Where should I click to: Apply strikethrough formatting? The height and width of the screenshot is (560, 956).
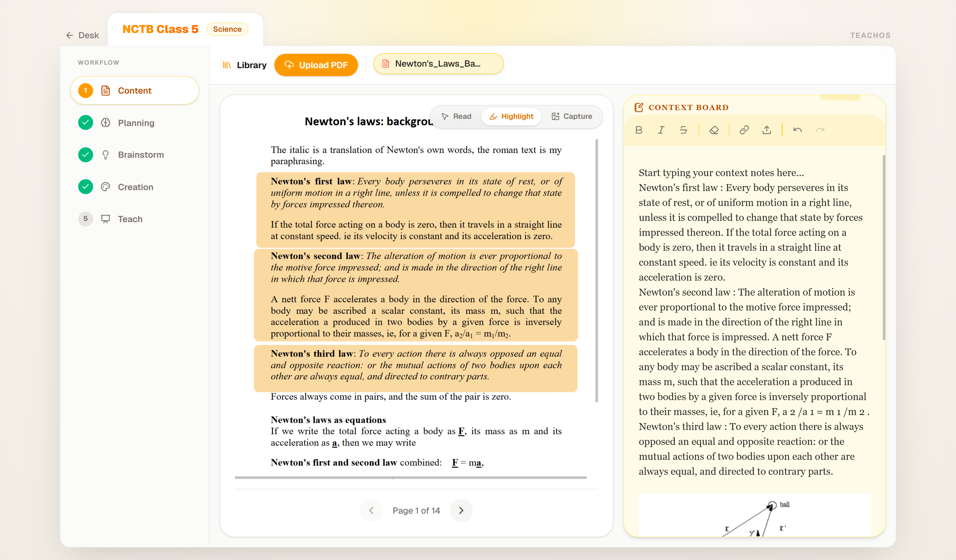pos(683,130)
